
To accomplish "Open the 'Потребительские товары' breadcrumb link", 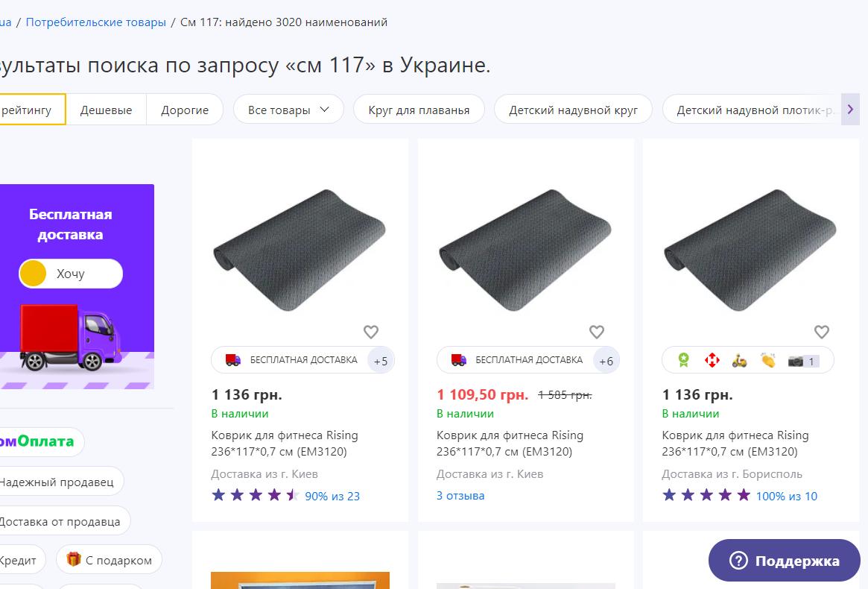I will (95, 22).
